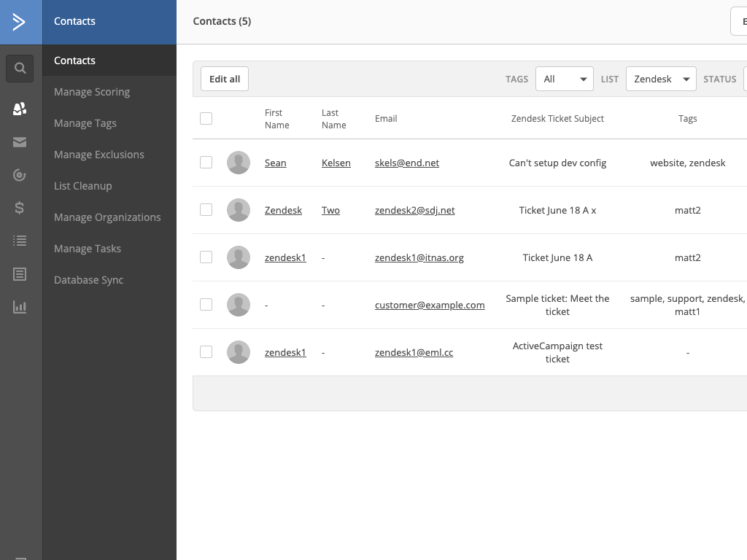Select checkbox for customer@example.com row
The image size is (747, 560).
pos(206,305)
